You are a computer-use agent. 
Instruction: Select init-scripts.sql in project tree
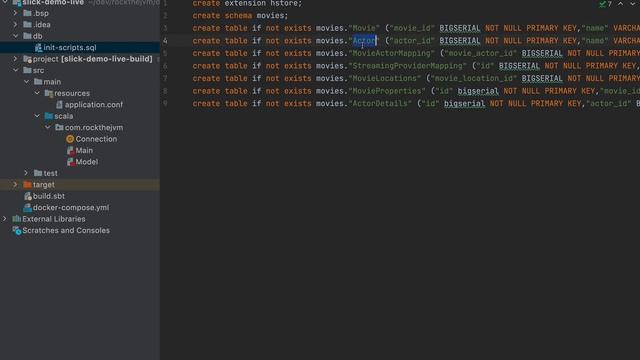70,47
